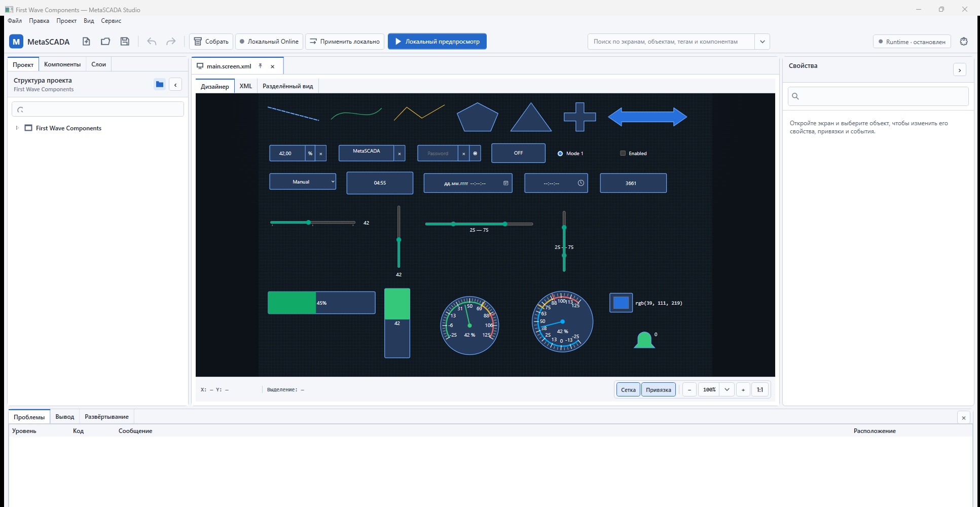Toggle the Сетка grid button
The height and width of the screenshot is (507, 980).
pos(628,389)
